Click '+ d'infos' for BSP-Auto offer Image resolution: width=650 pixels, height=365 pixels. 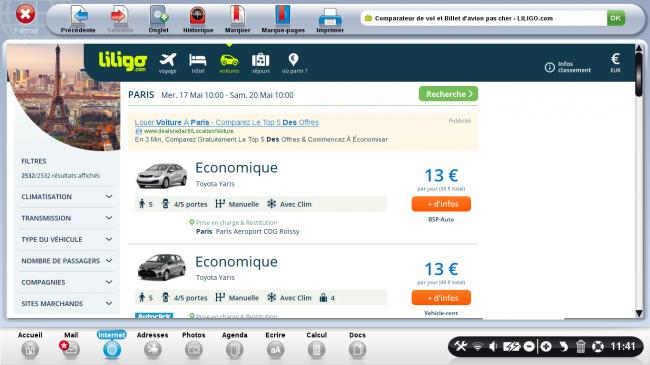[441, 204]
